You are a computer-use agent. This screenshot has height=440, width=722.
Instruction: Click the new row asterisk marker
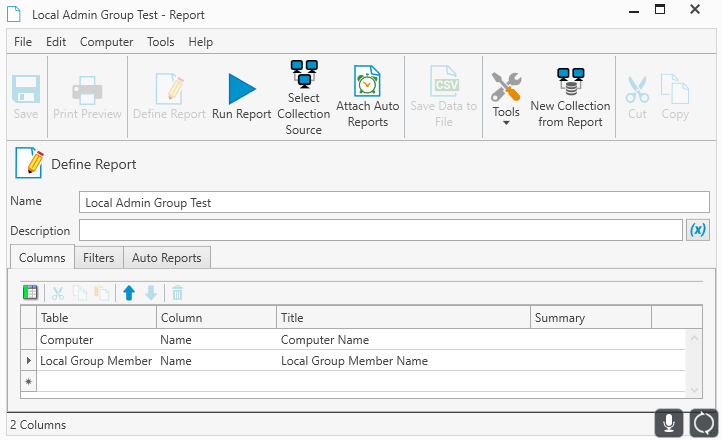pos(28,382)
